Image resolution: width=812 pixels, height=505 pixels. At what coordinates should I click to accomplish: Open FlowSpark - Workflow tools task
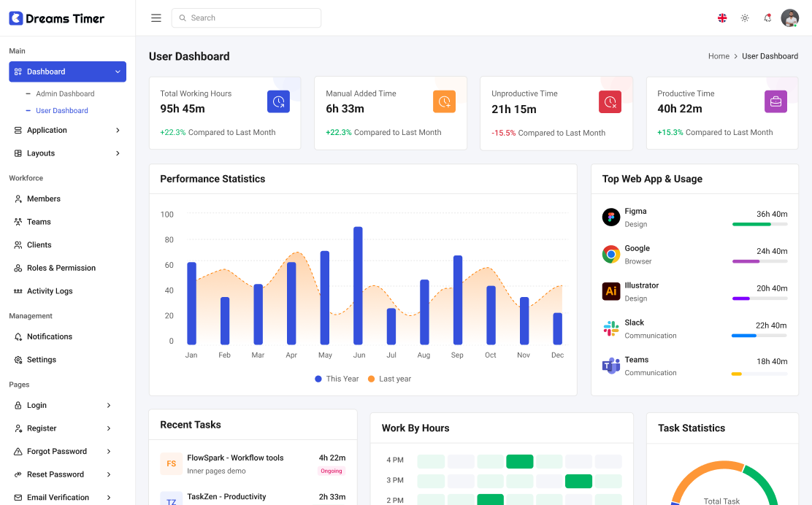[235, 458]
